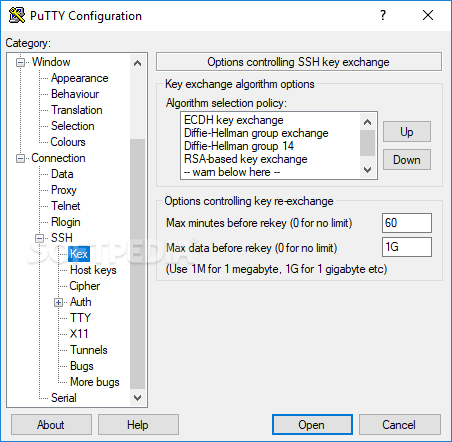452x442 pixels.
Task: Click algorithm list scroll up arrow
Action: tap(368, 122)
